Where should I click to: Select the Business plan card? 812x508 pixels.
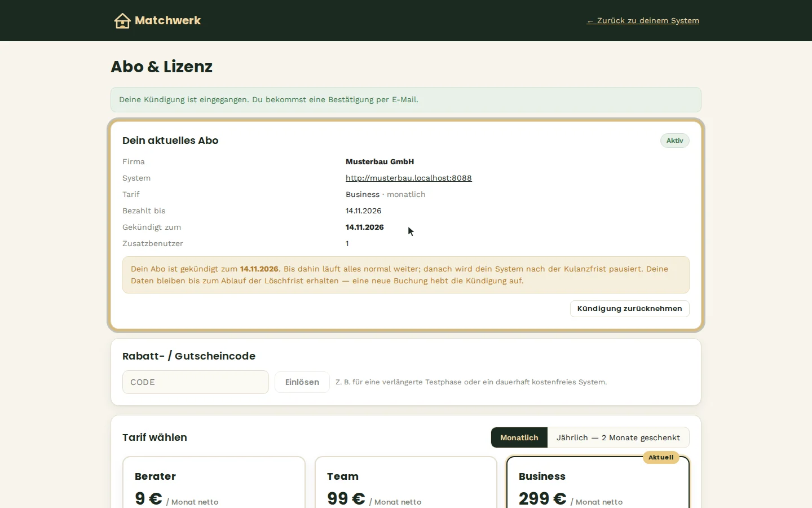tap(598, 483)
